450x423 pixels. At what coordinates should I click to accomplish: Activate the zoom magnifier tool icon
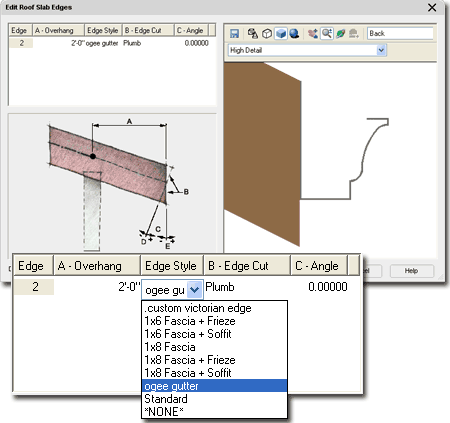click(327, 34)
